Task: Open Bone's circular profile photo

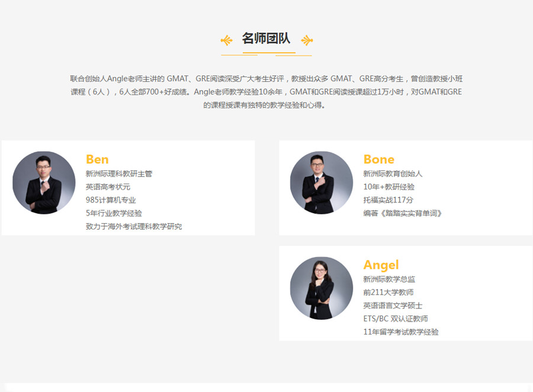Action: [x=322, y=182]
